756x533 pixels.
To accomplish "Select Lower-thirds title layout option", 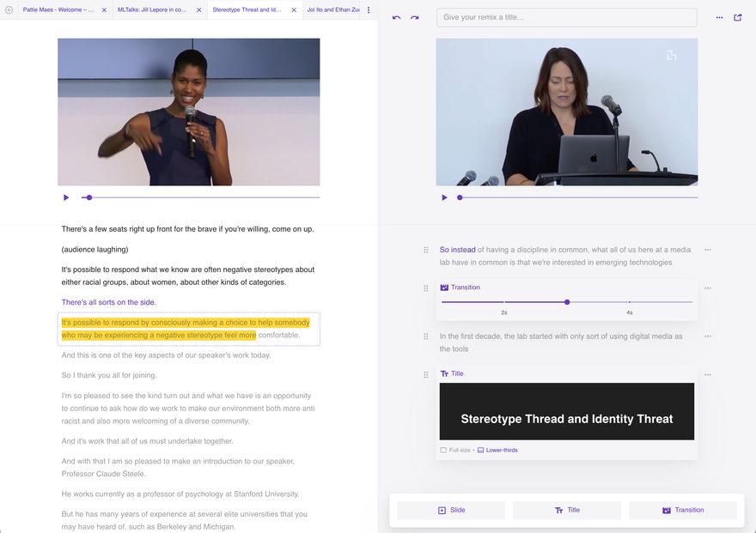I will [497, 450].
